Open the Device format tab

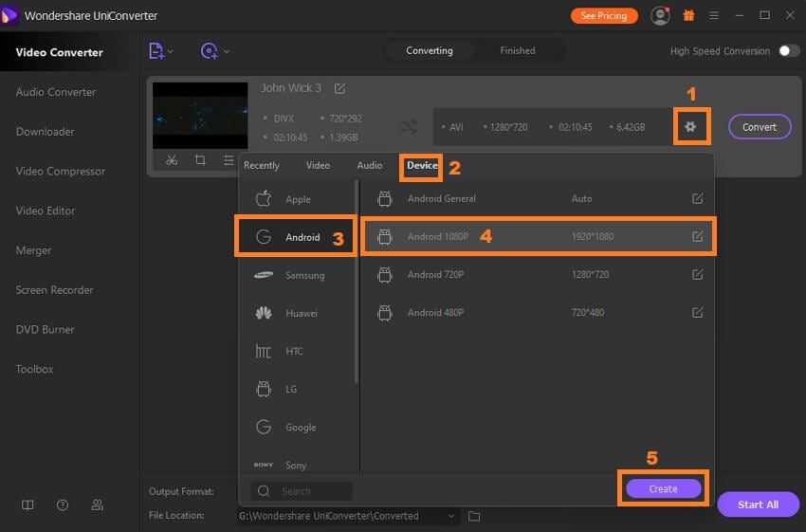click(422, 166)
